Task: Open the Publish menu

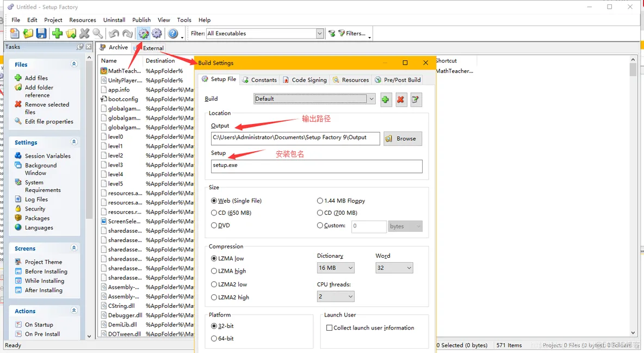Action: pyautogui.click(x=141, y=20)
